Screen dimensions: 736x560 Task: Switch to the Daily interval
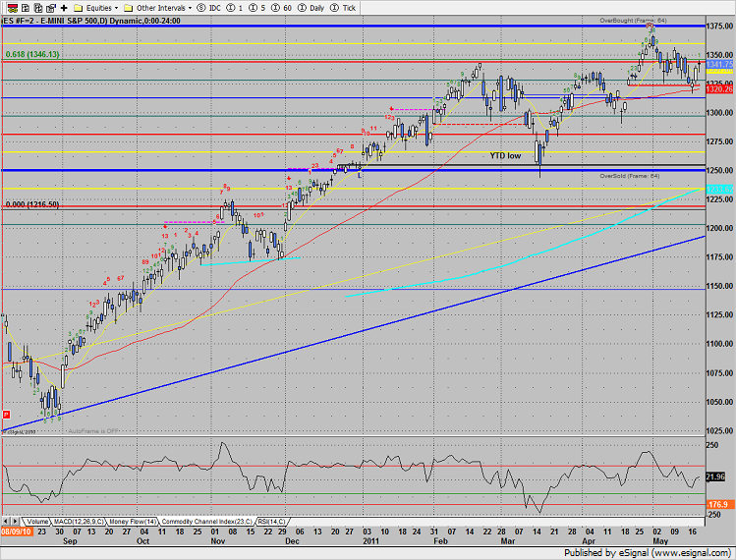coord(311,8)
